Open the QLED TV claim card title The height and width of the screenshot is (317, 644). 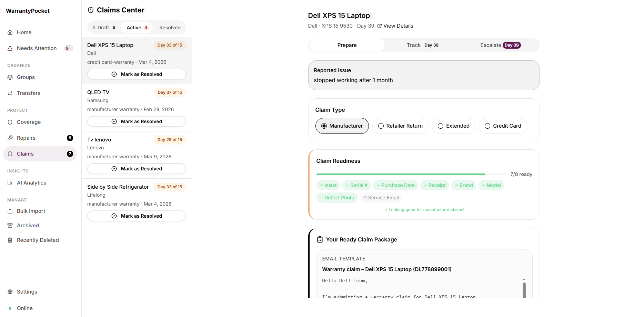(x=98, y=92)
